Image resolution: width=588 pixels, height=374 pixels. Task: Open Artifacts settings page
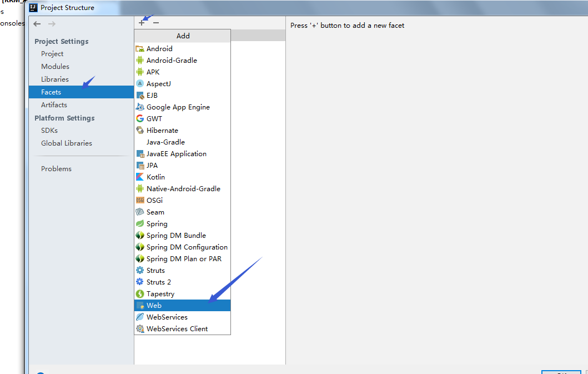54,105
